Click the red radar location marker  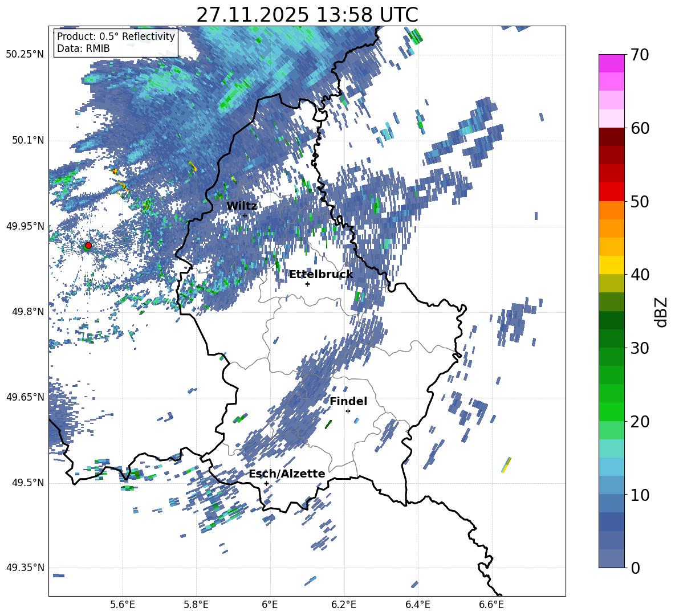[88, 245]
